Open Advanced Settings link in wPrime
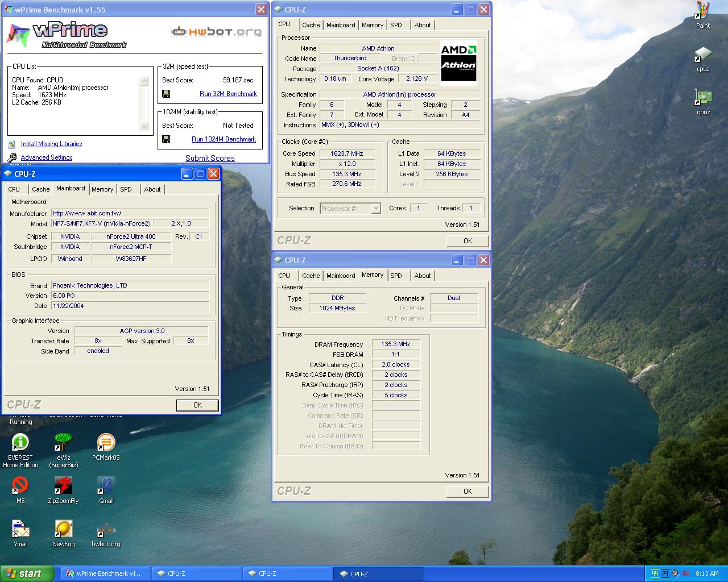Image resolution: width=728 pixels, height=582 pixels. pos(47,157)
